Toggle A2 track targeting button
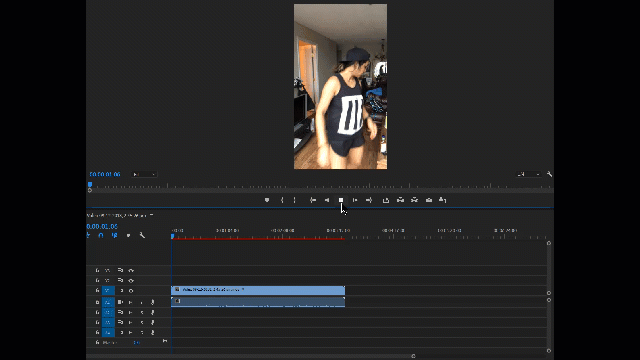The image size is (640, 360). point(108,313)
